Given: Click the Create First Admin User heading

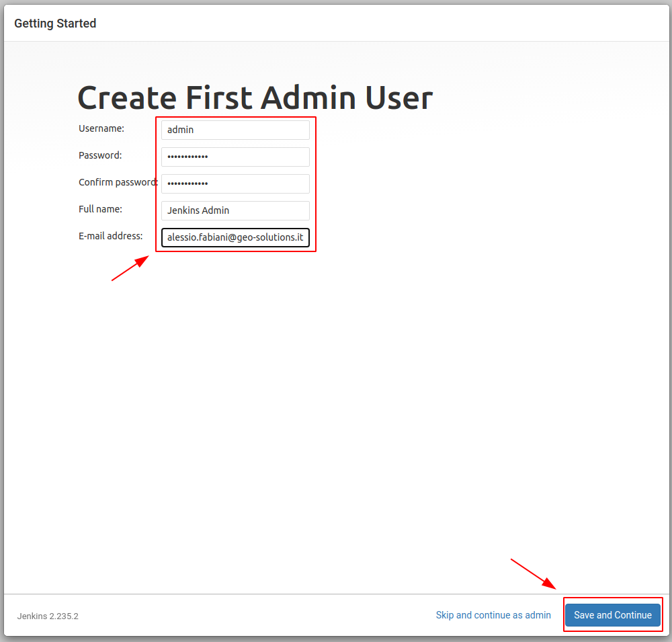Looking at the screenshot, I should pos(255,98).
